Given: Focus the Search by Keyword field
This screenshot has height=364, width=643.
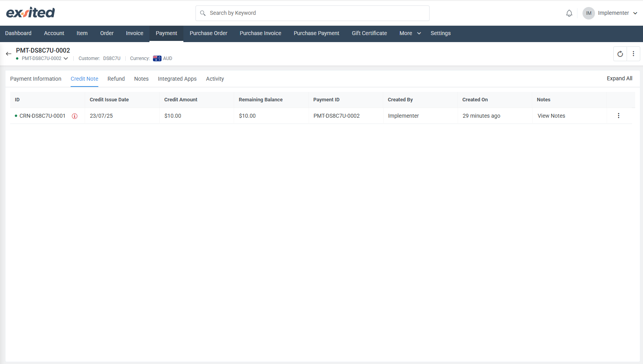Looking at the screenshot, I should pyautogui.click(x=312, y=13).
